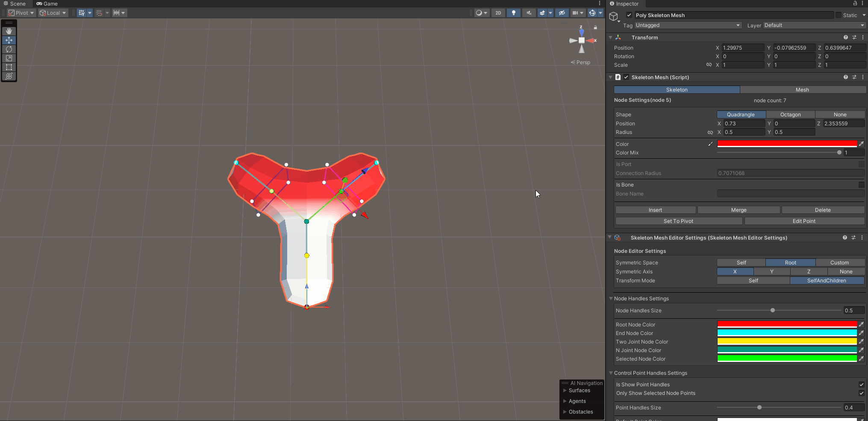The image size is (868, 421).
Task: Click the Skeleton Mesh help icon
Action: [x=845, y=77]
